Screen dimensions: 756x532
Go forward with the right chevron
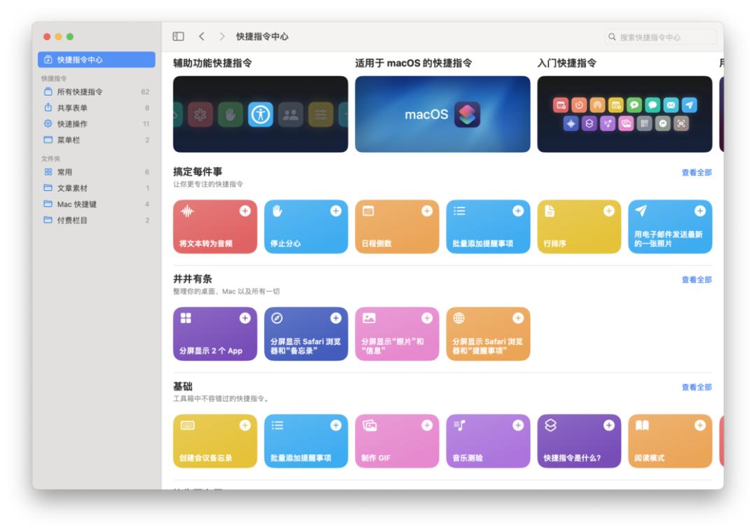[222, 36]
